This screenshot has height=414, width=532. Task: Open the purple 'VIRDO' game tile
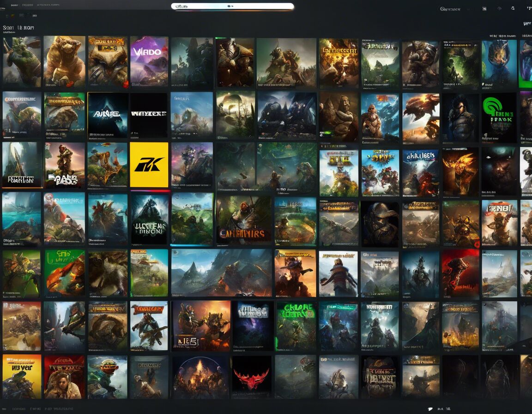tap(149, 61)
